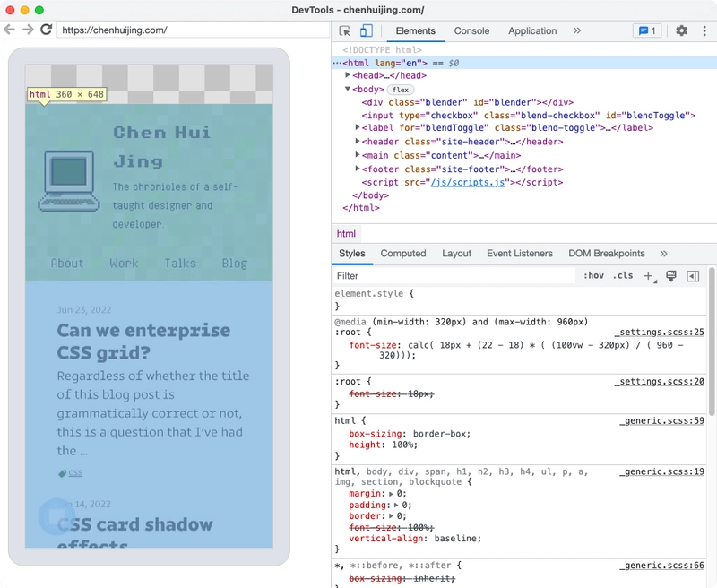This screenshot has width=717, height=588.
Task: Expand margin shorthand triangle
Action: coord(391,494)
